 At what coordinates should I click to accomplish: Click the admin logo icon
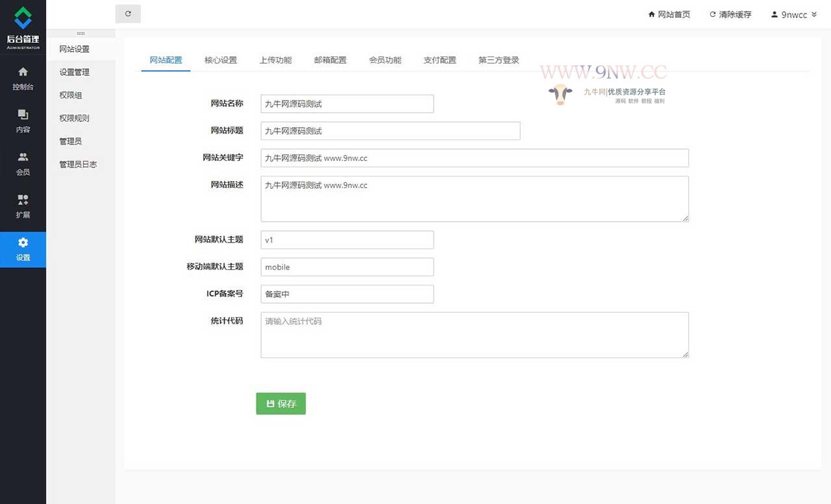[x=23, y=18]
